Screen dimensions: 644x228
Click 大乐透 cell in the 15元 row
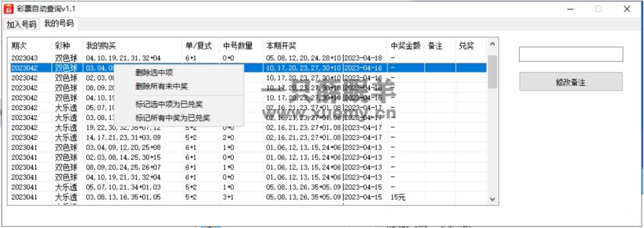[x=66, y=198]
